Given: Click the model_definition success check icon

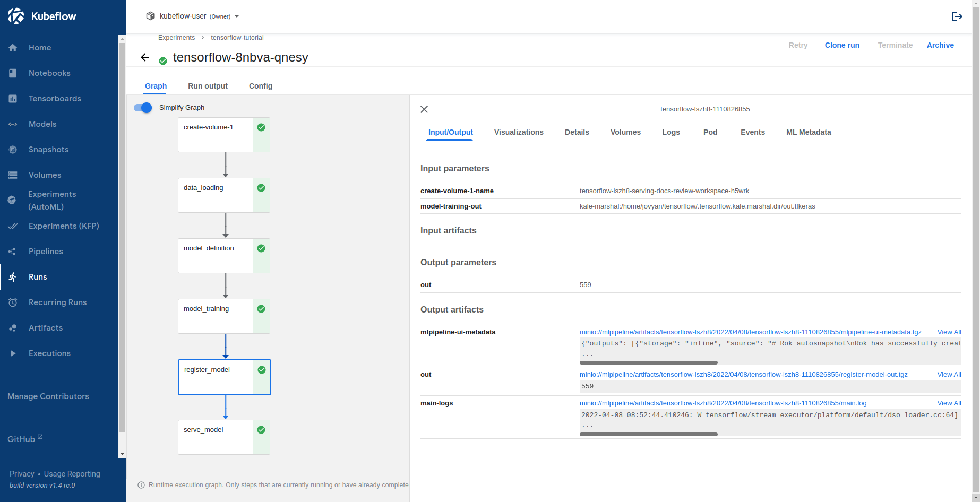Looking at the screenshot, I should click(x=261, y=248).
